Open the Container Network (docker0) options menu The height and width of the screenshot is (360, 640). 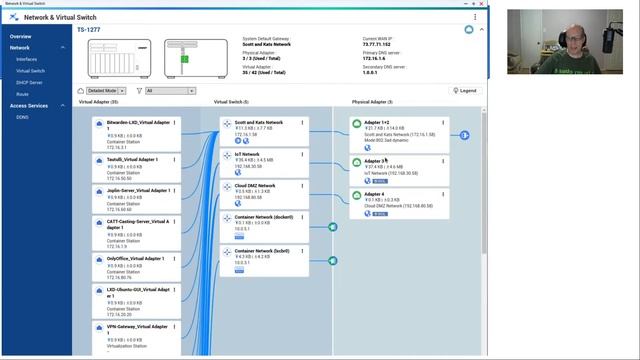[302, 217]
